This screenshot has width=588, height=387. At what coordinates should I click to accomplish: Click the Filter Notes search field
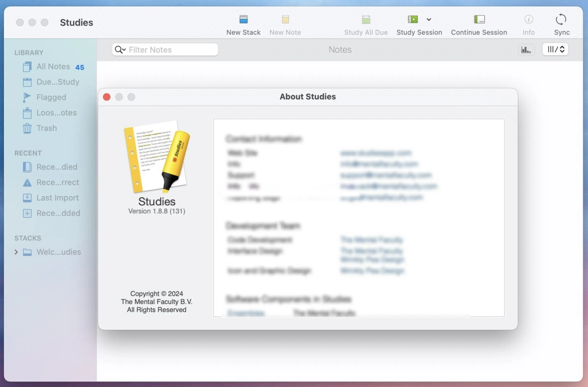tap(165, 50)
